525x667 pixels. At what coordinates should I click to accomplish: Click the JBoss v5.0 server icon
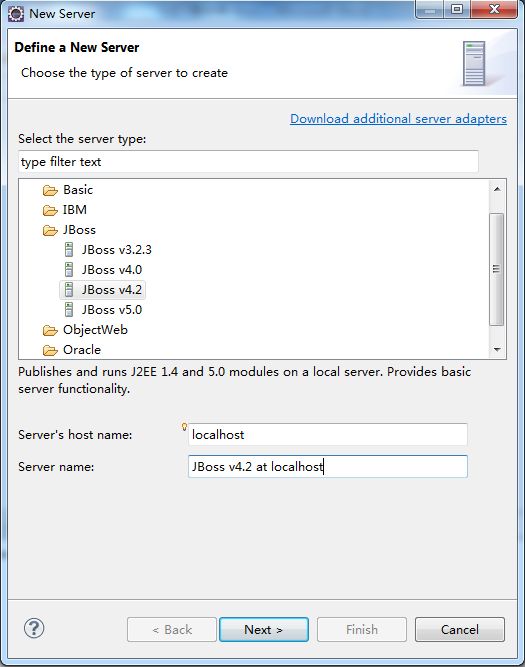pyautogui.click(x=69, y=310)
